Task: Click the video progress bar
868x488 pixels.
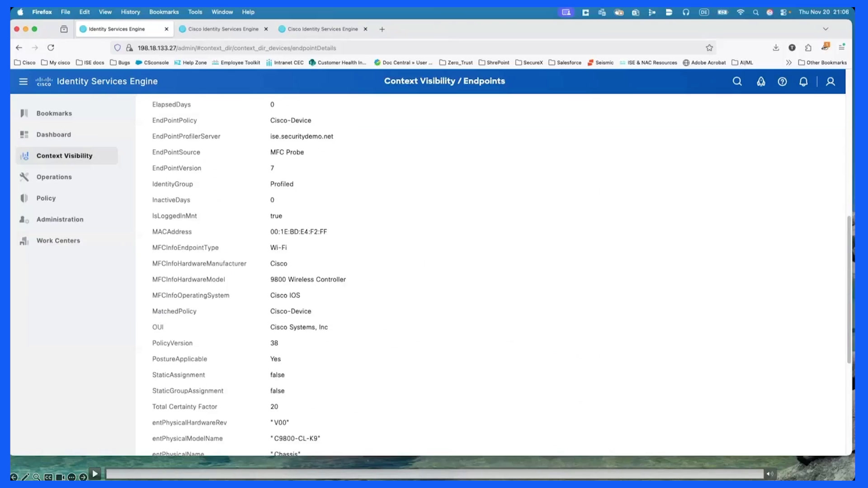Action: [x=434, y=474]
